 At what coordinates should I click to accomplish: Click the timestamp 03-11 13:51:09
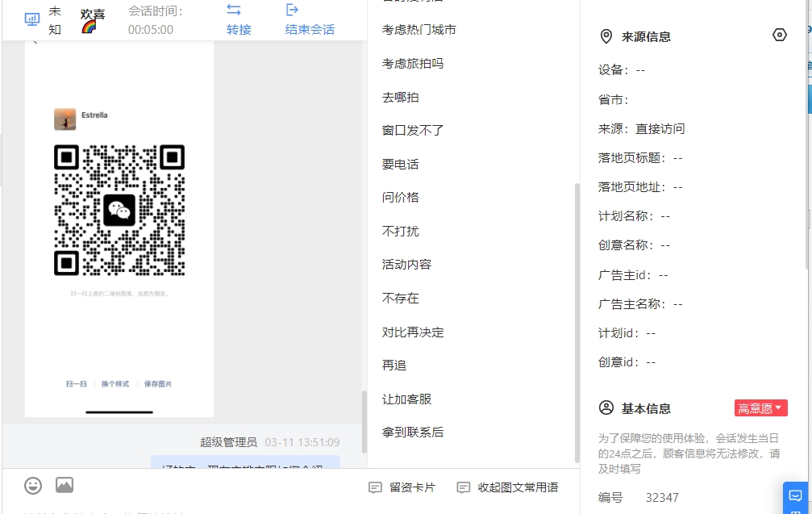tap(302, 442)
